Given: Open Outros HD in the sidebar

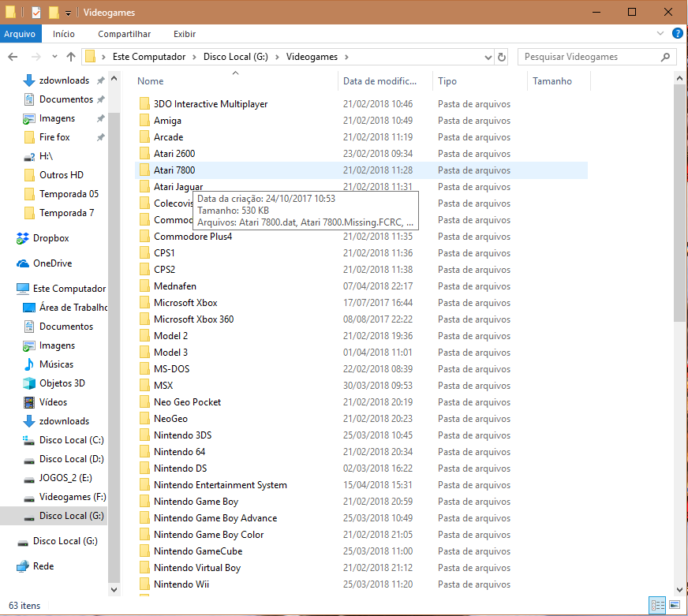Looking at the screenshot, I should [61, 174].
